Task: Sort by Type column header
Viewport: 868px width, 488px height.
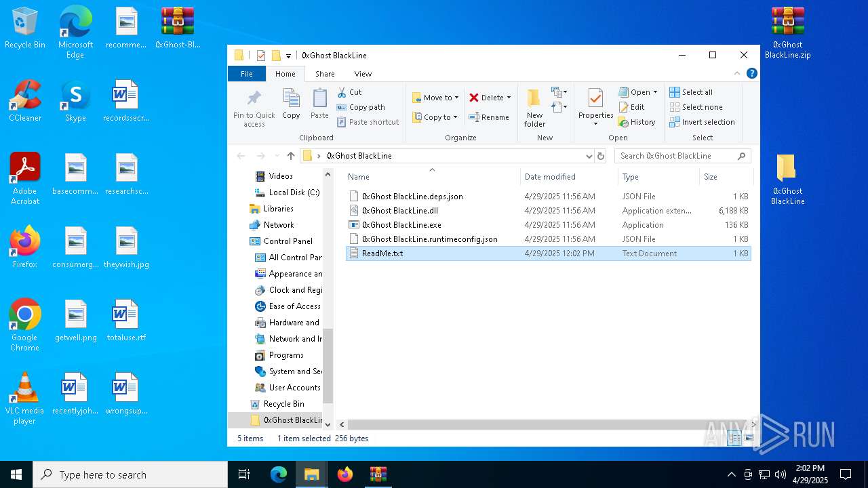Action: (658, 177)
